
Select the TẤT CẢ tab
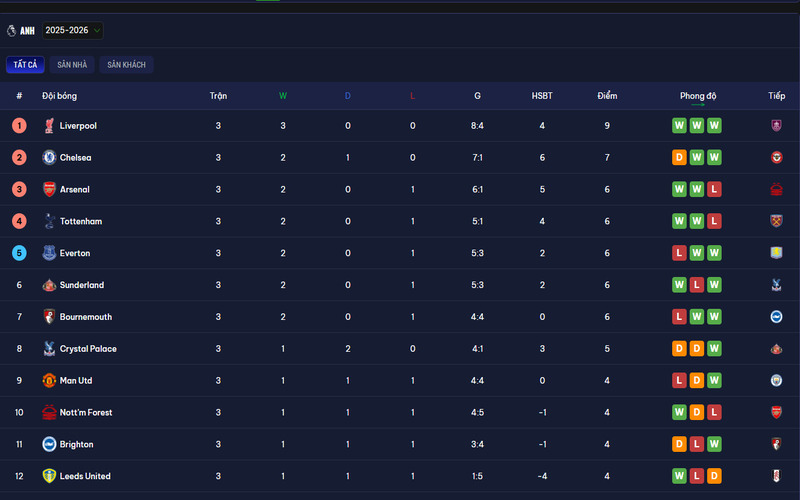[x=25, y=65]
